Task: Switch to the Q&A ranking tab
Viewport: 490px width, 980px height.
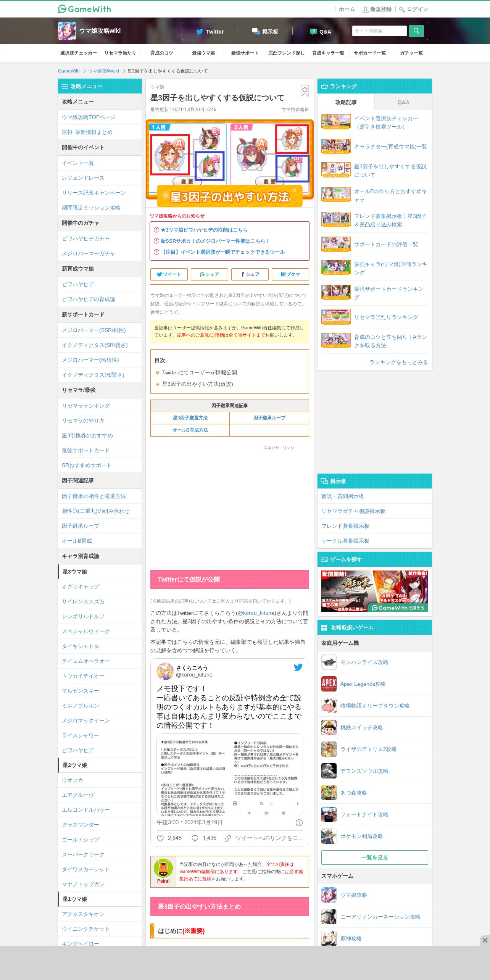Action: click(x=403, y=102)
